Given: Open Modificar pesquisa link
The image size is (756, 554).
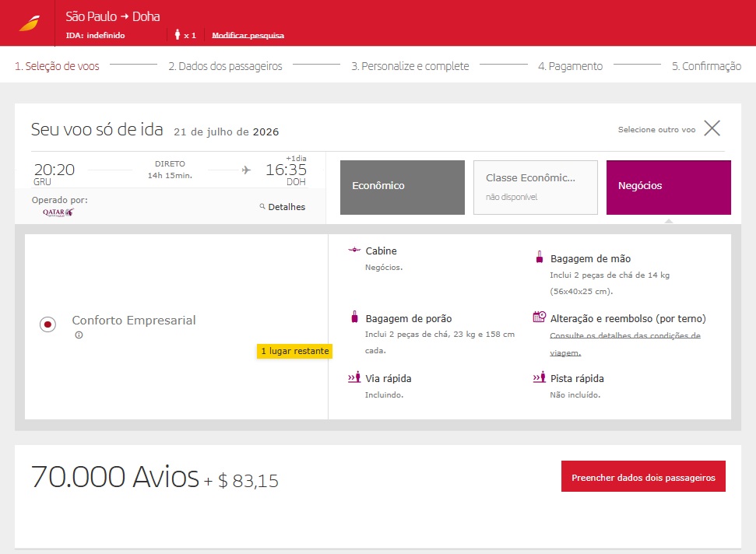Looking at the screenshot, I should (x=248, y=36).
